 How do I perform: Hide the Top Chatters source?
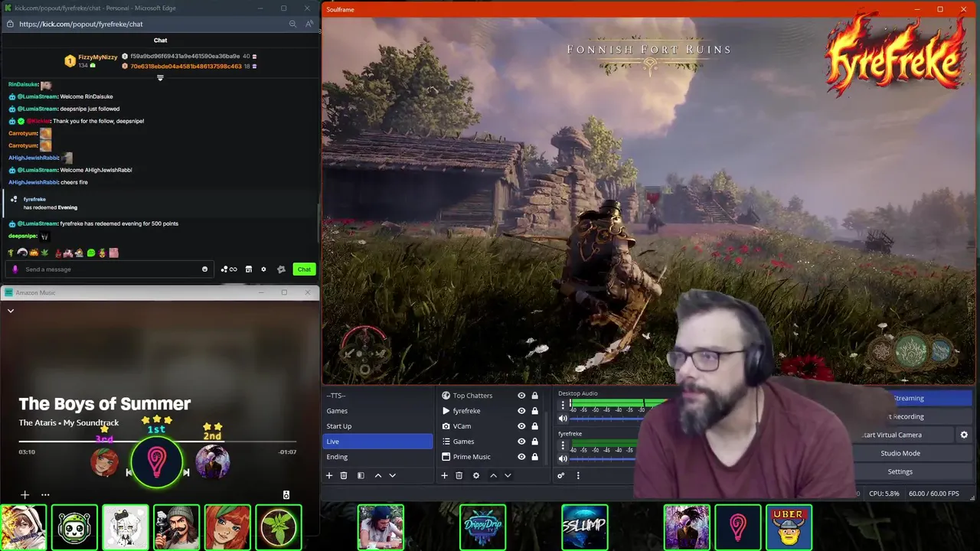pos(521,396)
